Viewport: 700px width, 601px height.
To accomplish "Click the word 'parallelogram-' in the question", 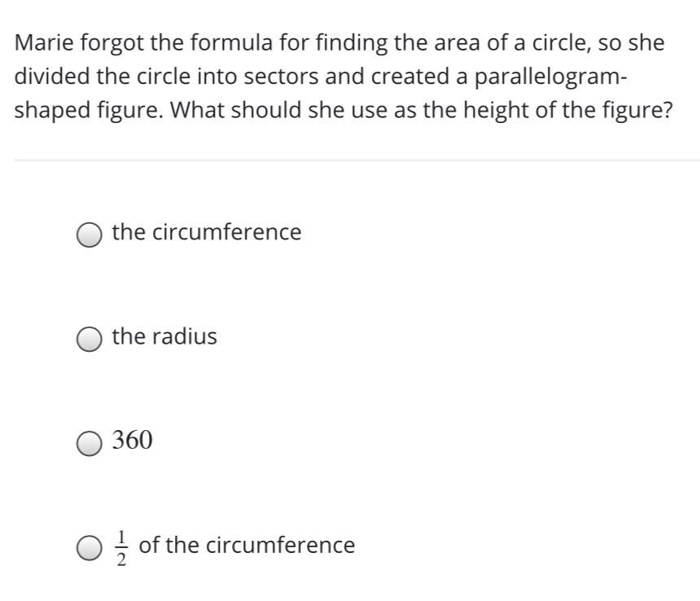I will (x=550, y=77).
